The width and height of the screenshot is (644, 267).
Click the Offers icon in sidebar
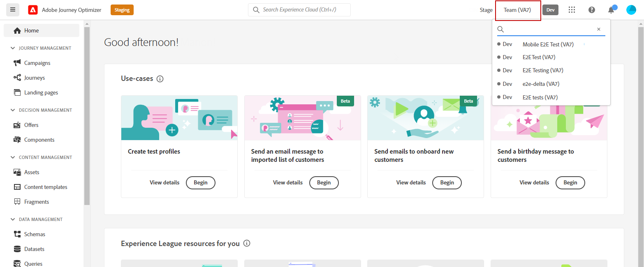[17, 125]
